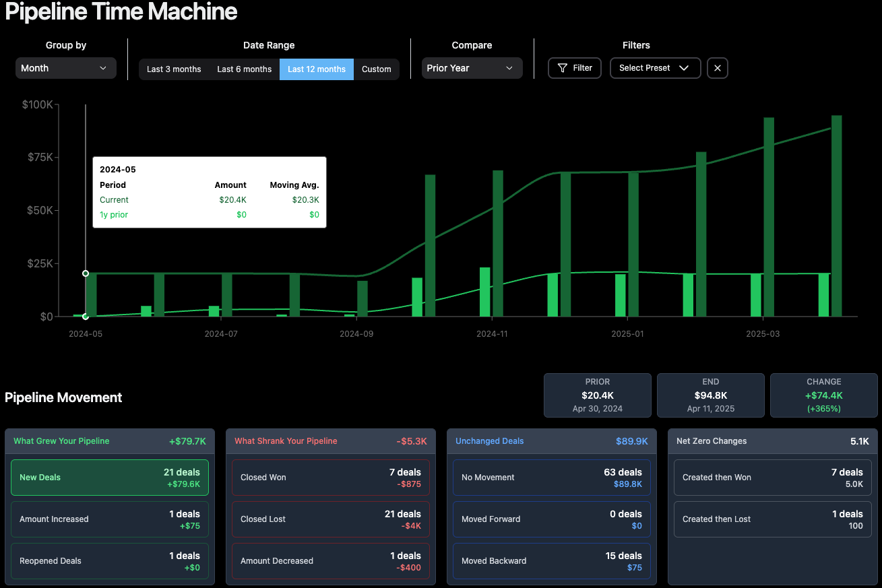Viewport: 882px width, 588px height.
Task: Click the CHANGE summary card
Action: pos(823,395)
